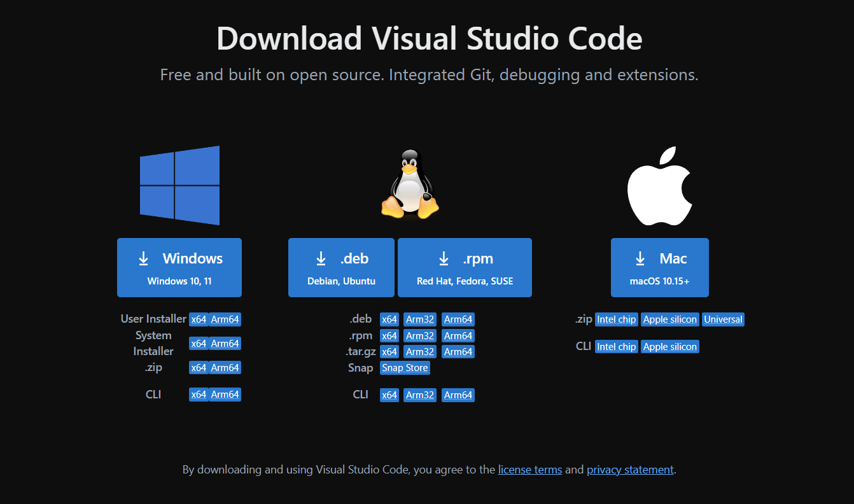854x504 pixels.
Task: Download the Linux .tar.gz Arm32 build
Action: click(419, 351)
